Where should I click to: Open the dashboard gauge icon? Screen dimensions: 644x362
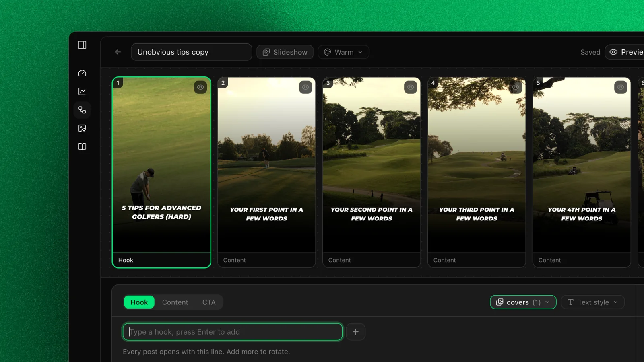click(x=82, y=73)
